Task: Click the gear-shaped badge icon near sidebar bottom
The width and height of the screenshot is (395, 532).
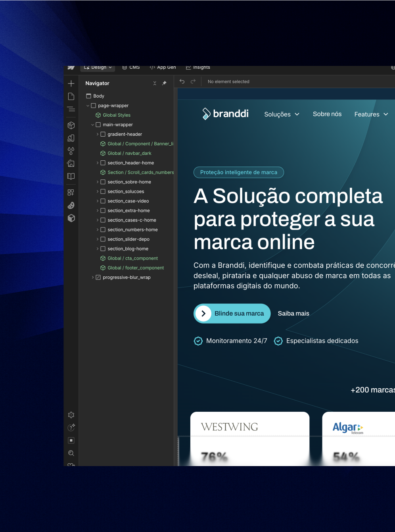Action: point(71,415)
